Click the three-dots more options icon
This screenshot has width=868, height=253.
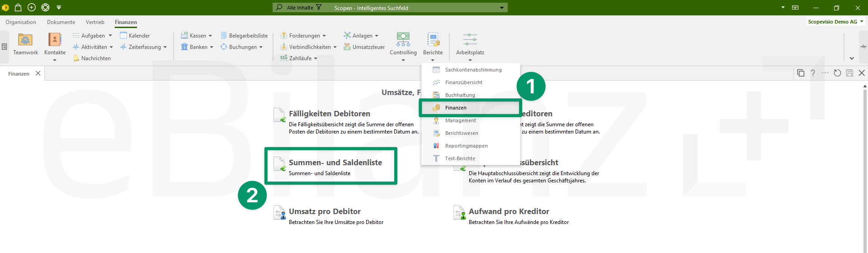coord(825,73)
